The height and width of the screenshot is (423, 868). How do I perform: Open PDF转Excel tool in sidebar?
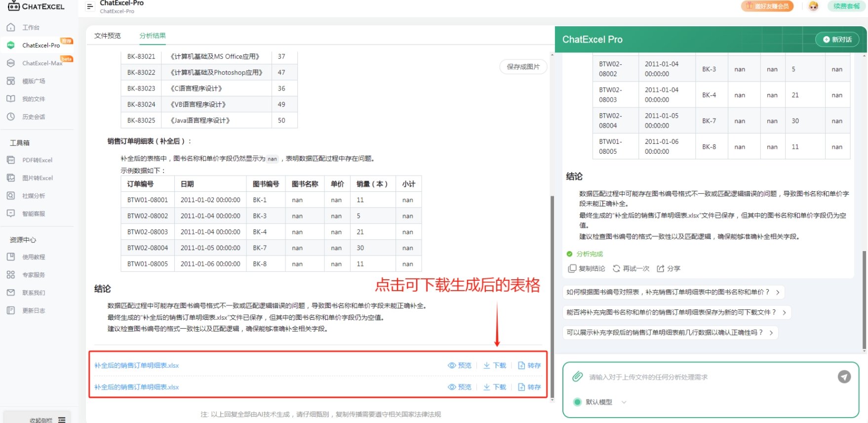37,160
